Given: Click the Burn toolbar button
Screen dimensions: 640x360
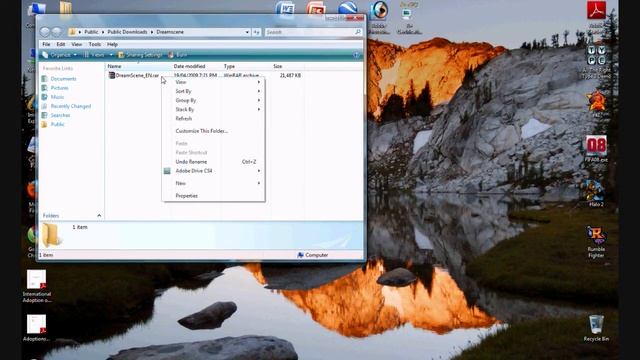Looking at the screenshot, I should [x=178, y=55].
